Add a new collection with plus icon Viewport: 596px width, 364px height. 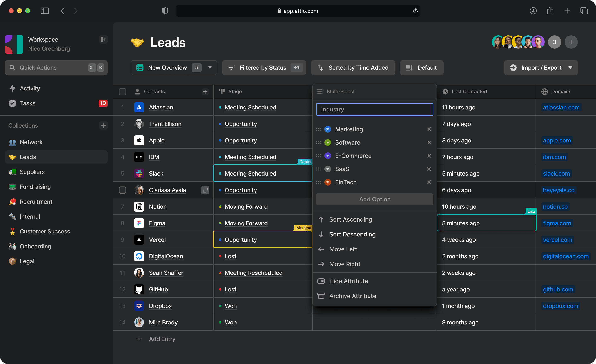(103, 126)
